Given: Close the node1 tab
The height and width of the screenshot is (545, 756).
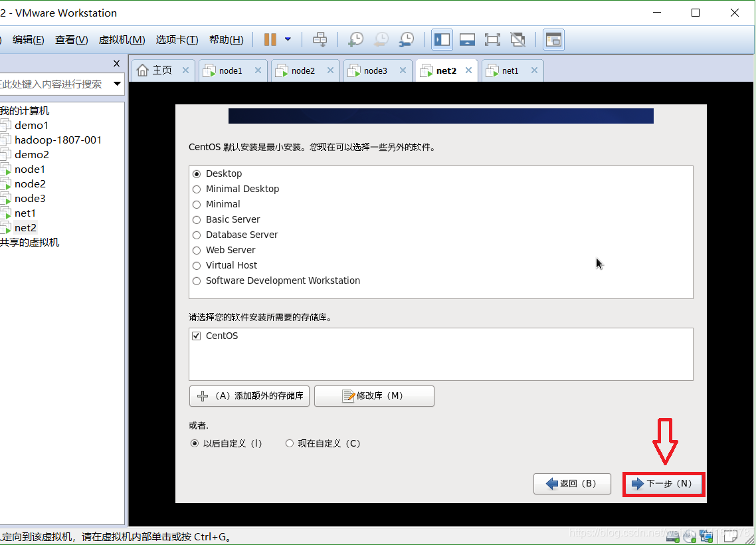Looking at the screenshot, I should 258,70.
